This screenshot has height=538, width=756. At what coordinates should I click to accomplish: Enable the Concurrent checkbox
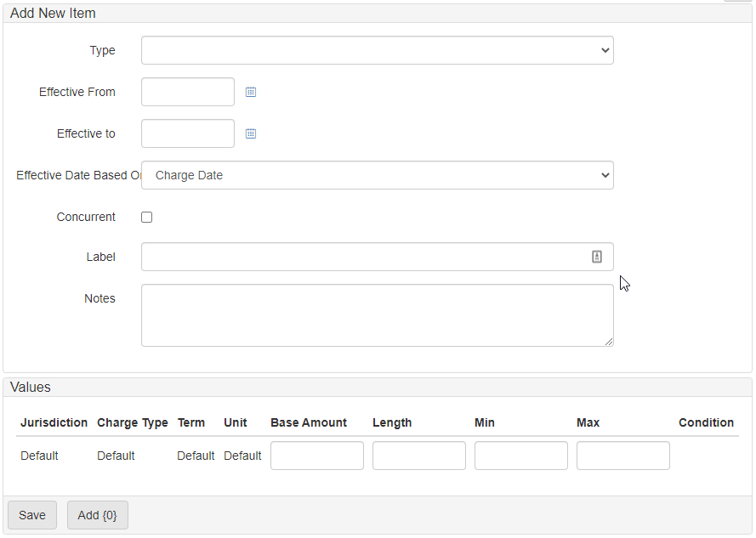147,217
